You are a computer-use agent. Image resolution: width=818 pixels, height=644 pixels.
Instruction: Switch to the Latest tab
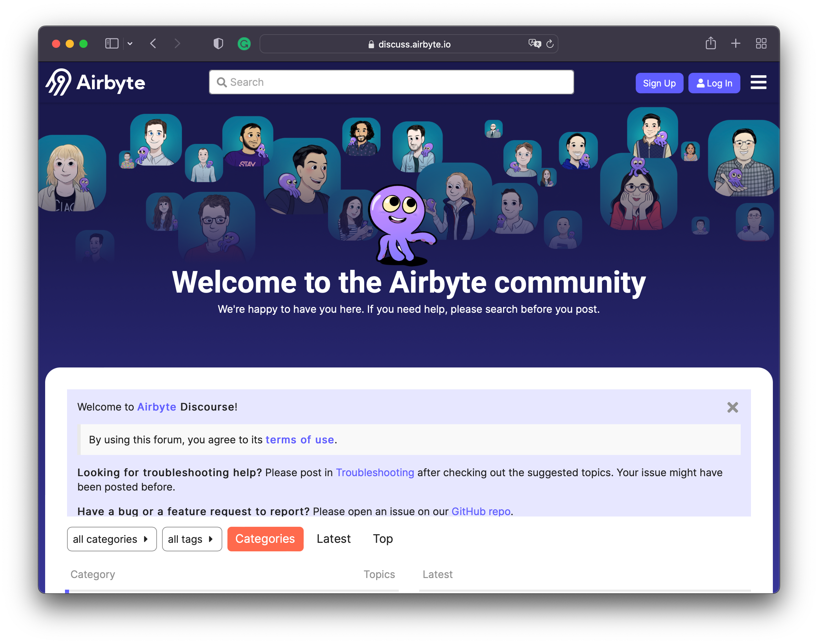click(333, 539)
